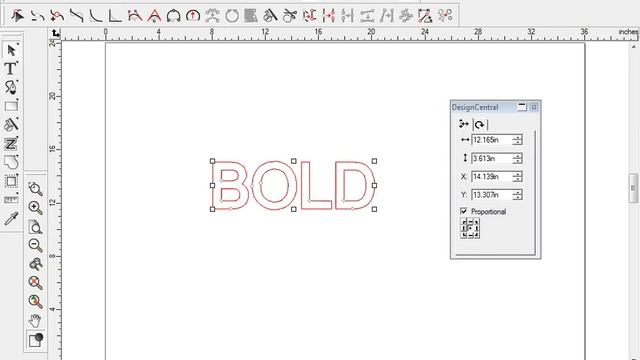Screen dimensions: 640x360
Task: Select the Rectangle shape tool
Action: pos(11,106)
